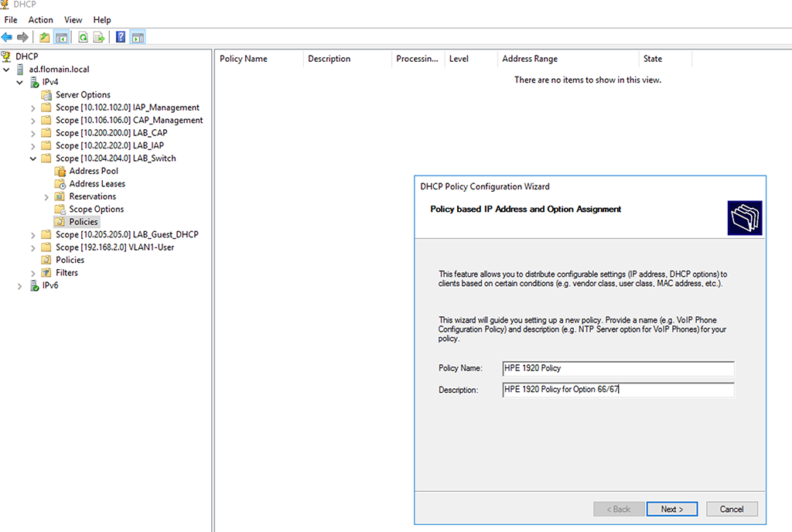This screenshot has height=532, width=792.
Task: Toggle the action pane using its toolbar icon
Action: (x=138, y=36)
